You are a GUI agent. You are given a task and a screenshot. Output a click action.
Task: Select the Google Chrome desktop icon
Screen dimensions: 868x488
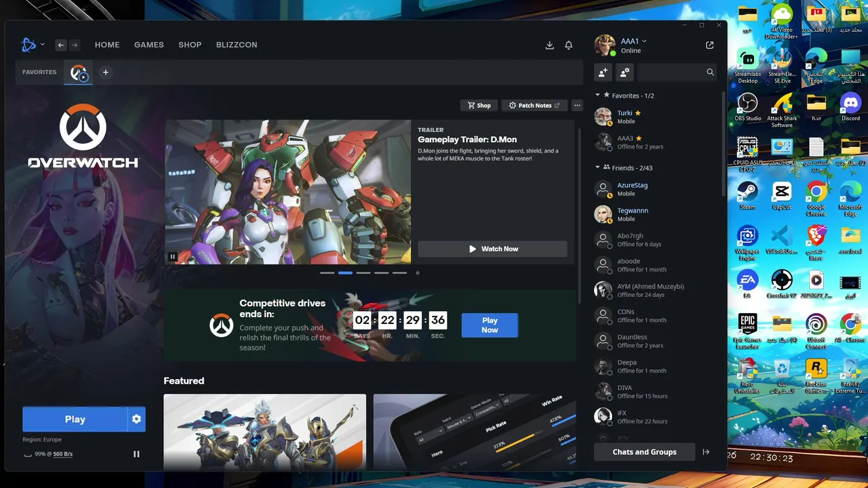pyautogui.click(x=816, y=199)
